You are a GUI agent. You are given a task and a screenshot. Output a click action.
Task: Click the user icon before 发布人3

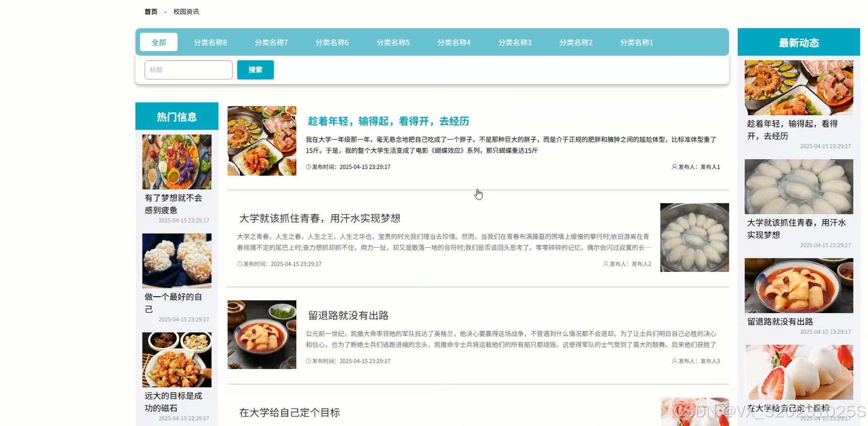click(674, 361)
